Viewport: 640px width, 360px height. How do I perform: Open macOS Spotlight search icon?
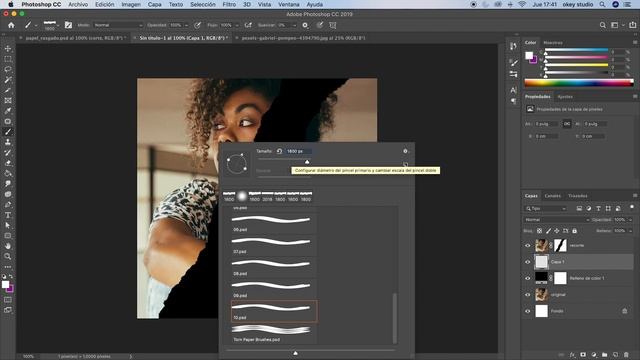(x=602, y=4)
